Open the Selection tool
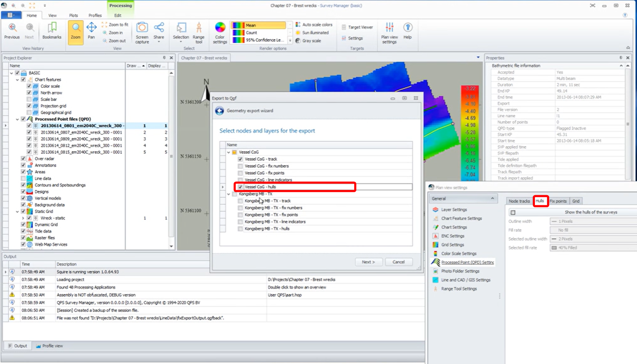This screenshot has width=637, height=364. (181, 32)
